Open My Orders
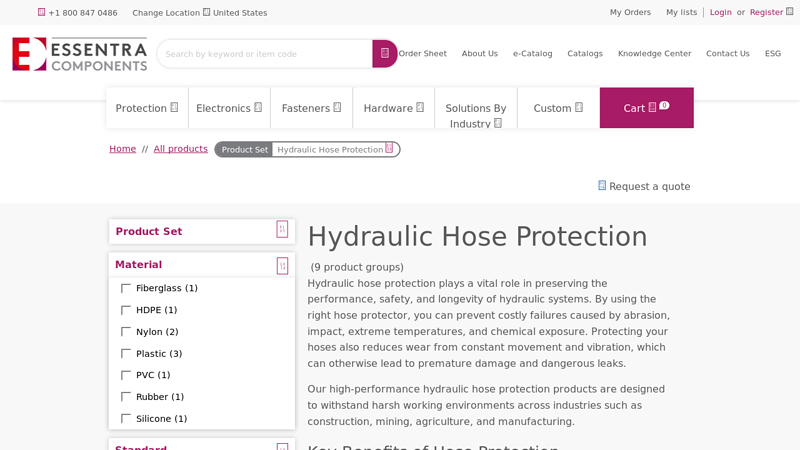Image resolution: width=800 pixels, height=450 pixels. click(x=630, y=12)
